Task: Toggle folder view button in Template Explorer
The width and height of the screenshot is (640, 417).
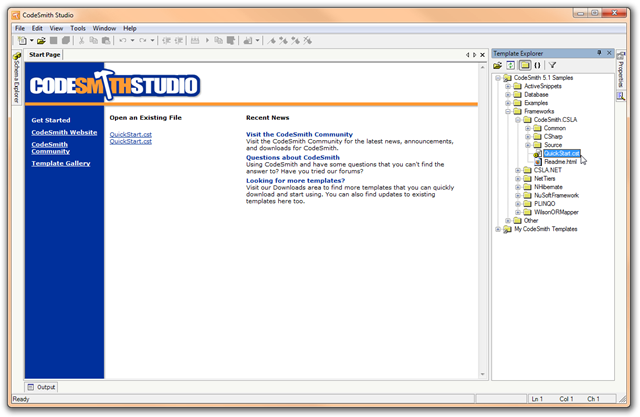Action: [x=524, y=65]
